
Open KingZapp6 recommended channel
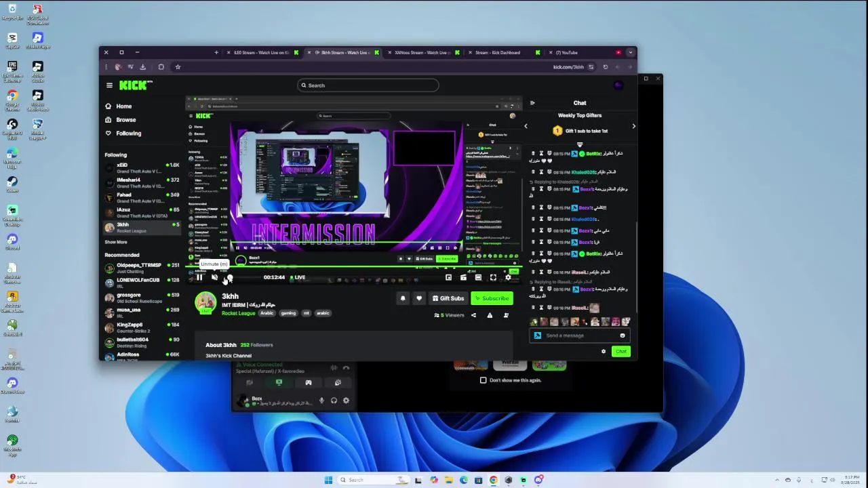pos(142,328)
